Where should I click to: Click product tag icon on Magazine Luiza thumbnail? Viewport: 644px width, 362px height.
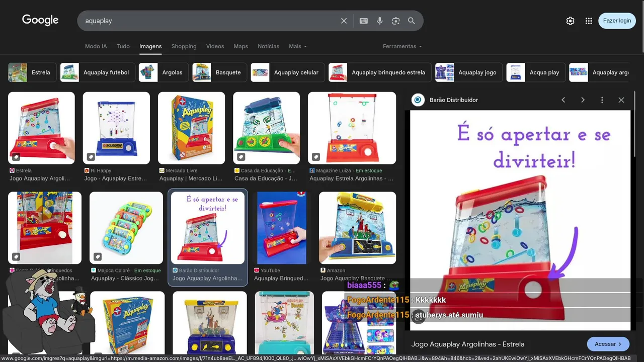pyautogui.click(x=316, y=157)
